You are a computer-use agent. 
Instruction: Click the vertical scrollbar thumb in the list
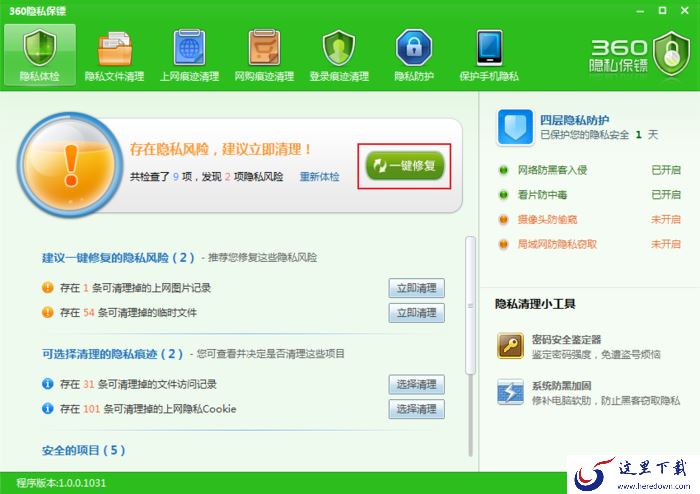pyautogui.click(x=470, y=306)
